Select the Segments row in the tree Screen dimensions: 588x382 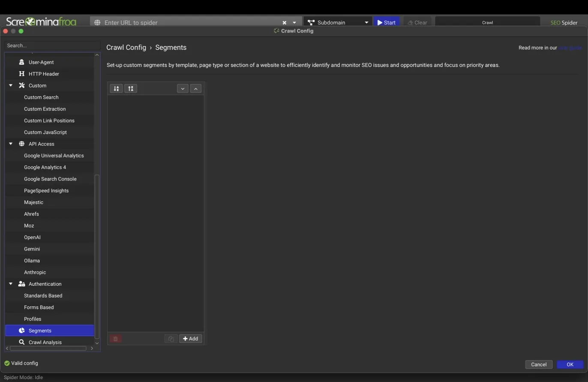click(50, 331)
